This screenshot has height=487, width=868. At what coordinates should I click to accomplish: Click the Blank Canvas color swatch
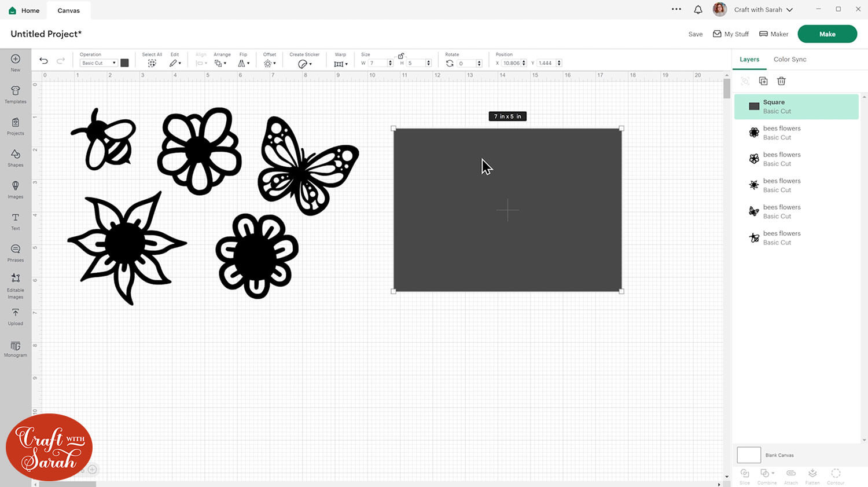[749, 455]
